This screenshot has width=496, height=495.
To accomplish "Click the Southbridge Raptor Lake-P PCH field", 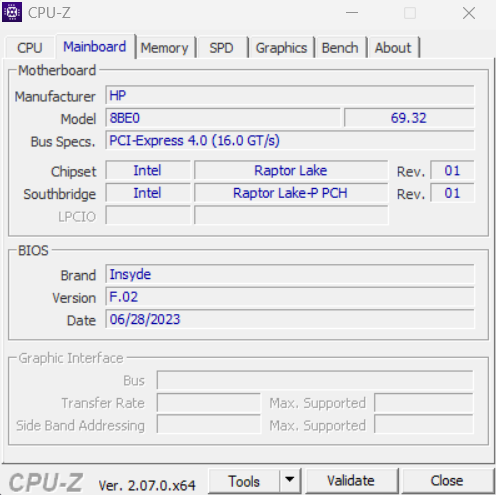I will pos(291,193).
